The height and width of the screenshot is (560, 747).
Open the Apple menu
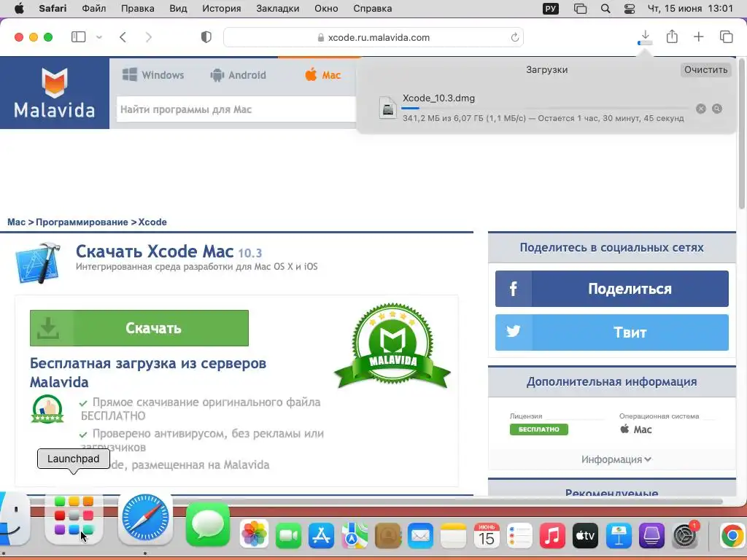click(x=19, y=9)
